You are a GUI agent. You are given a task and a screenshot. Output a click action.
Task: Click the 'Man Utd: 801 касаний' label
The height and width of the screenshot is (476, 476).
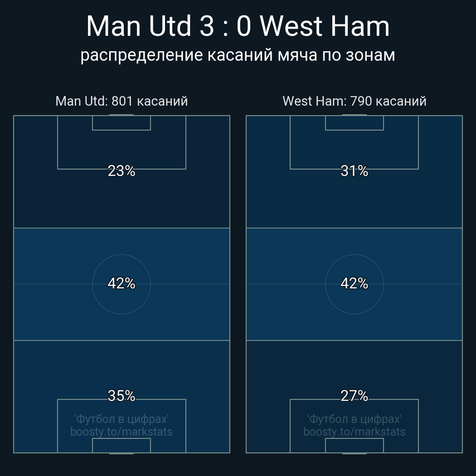tap(121, 101)
